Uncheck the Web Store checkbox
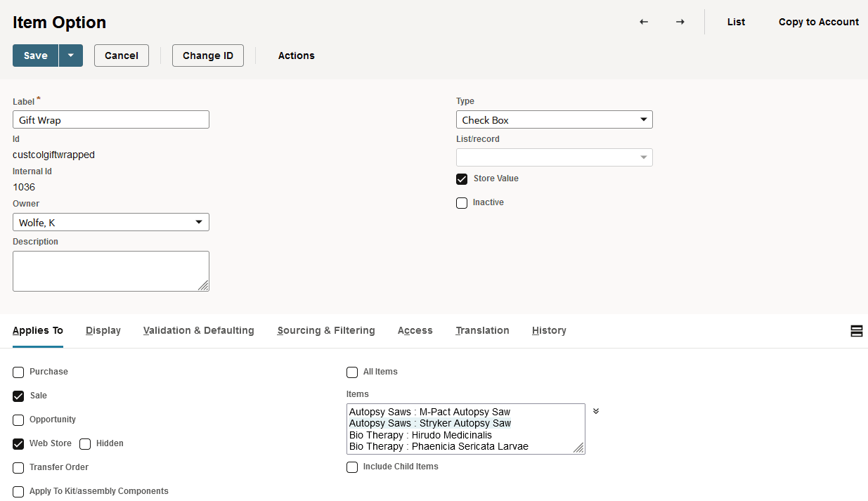 [x=18, y=444]
